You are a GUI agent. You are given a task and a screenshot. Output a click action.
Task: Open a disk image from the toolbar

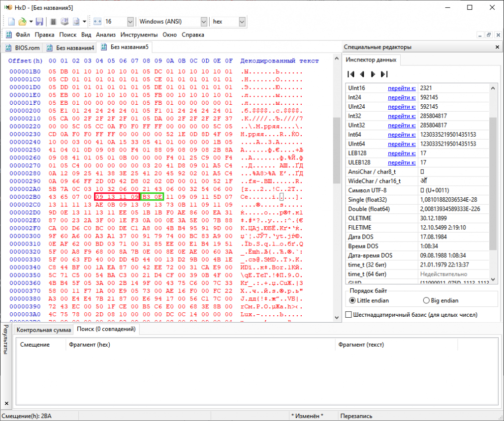[x=76, y=22]
